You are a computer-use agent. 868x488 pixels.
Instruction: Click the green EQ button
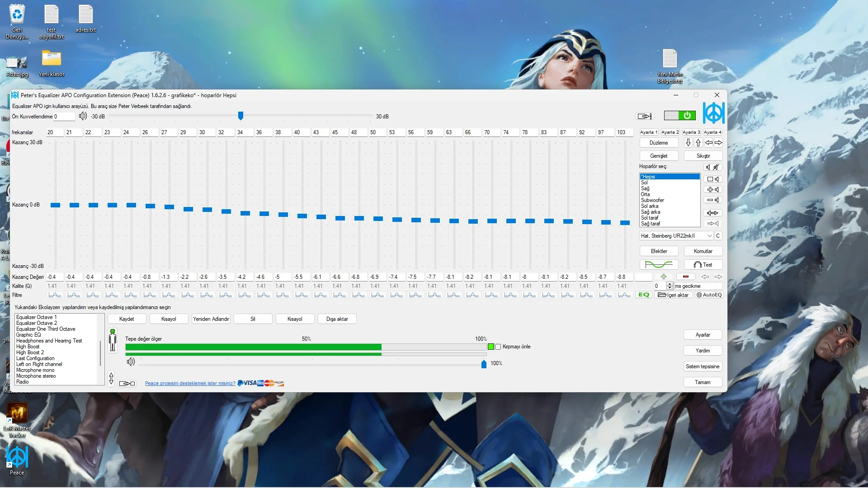[644, 295]
